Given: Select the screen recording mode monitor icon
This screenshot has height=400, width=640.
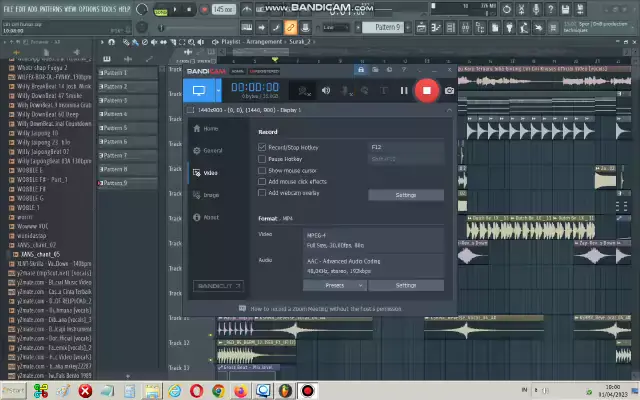Looking at the screenshot, I should click(x=197, y=90).
